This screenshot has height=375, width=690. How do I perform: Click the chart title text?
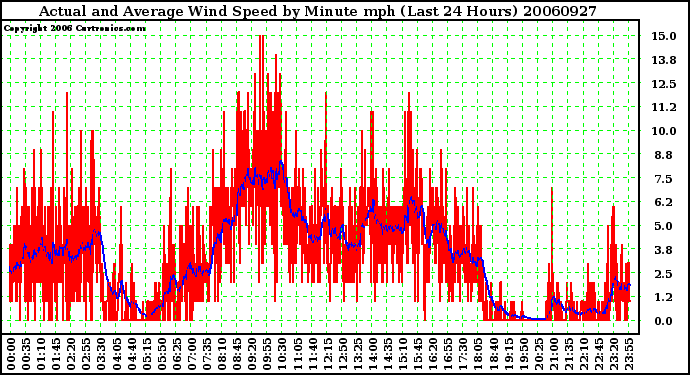[318, 11]
